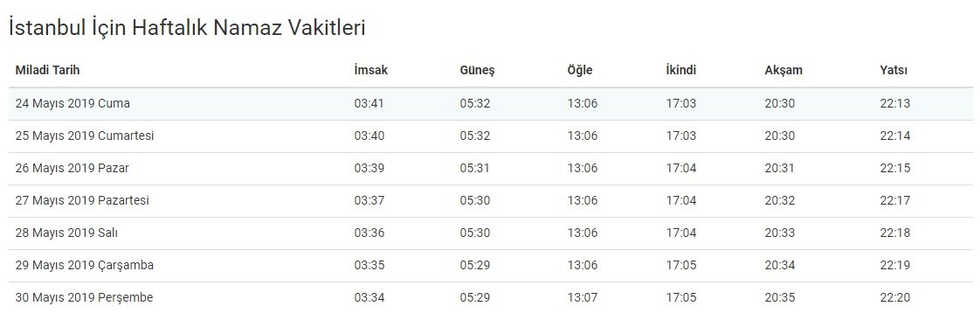Screen dimensions: 980x327
Task: Select the 26 Mayıs 2019 Pazar row
Action: (x=491, y=169)
